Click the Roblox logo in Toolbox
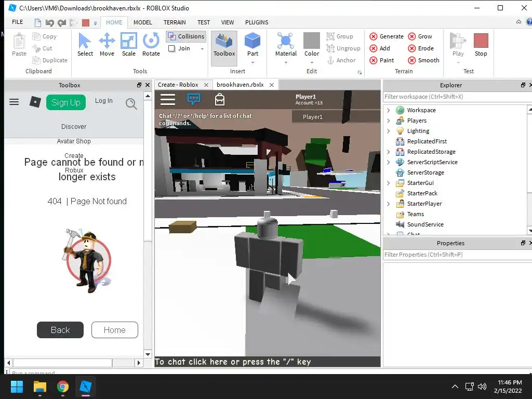 (35, 102)
